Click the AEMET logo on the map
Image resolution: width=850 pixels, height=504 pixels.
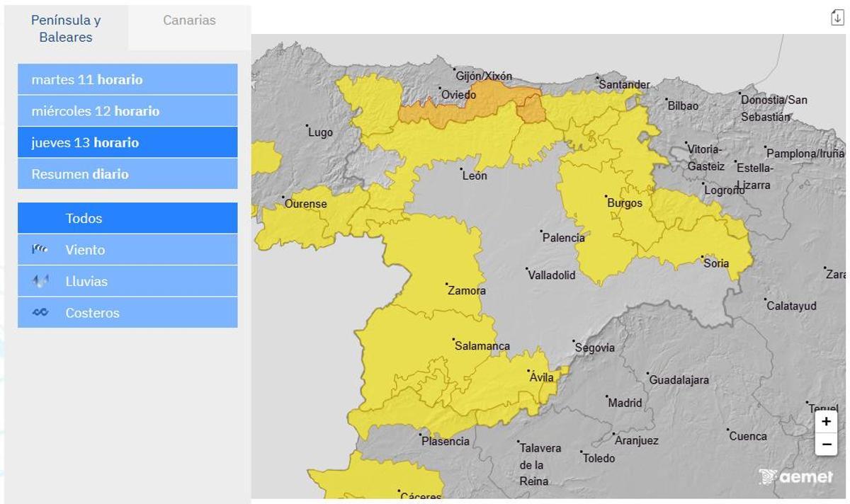coord(795,476)
